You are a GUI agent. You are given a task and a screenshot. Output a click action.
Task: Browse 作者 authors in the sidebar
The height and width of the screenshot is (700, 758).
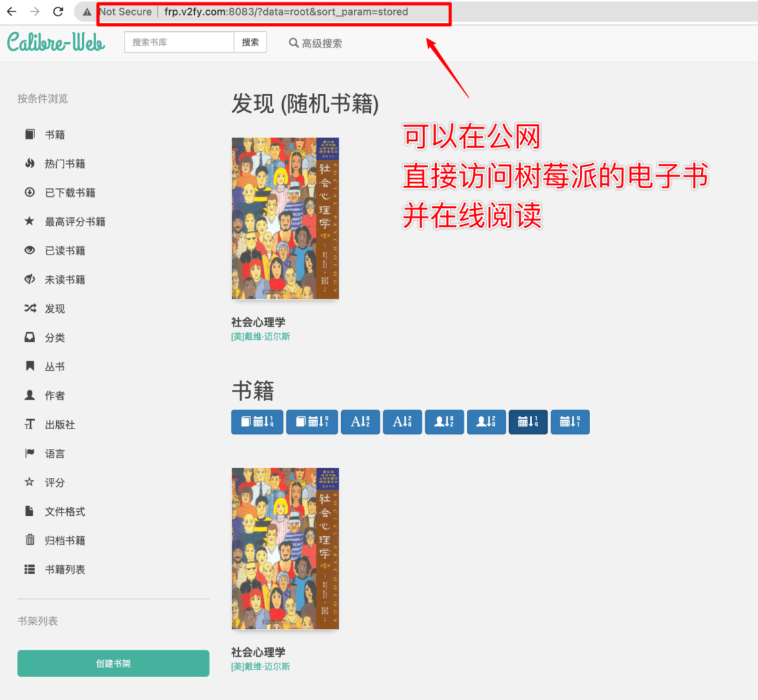pyautogui.click(x=55, y=395)
